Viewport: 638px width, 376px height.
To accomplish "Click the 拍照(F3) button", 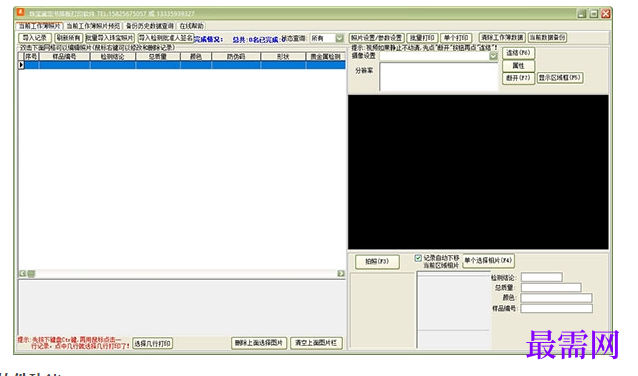I will pos(377,261).
